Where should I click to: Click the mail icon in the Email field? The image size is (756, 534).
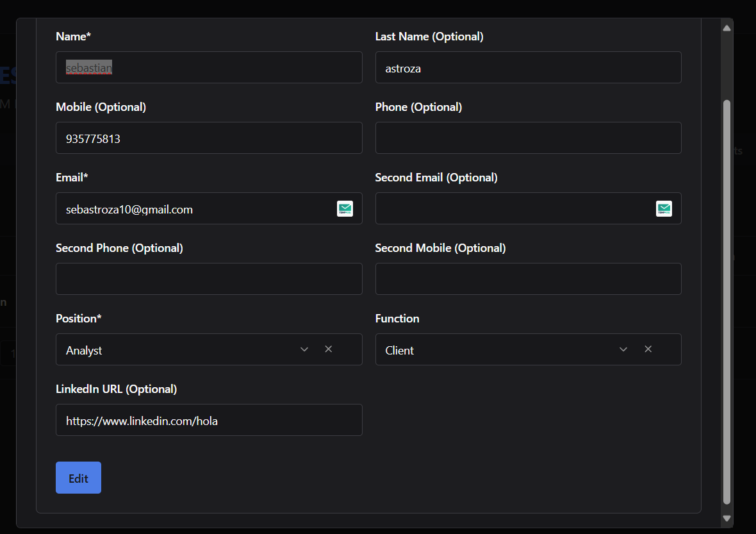click(345, 208)
